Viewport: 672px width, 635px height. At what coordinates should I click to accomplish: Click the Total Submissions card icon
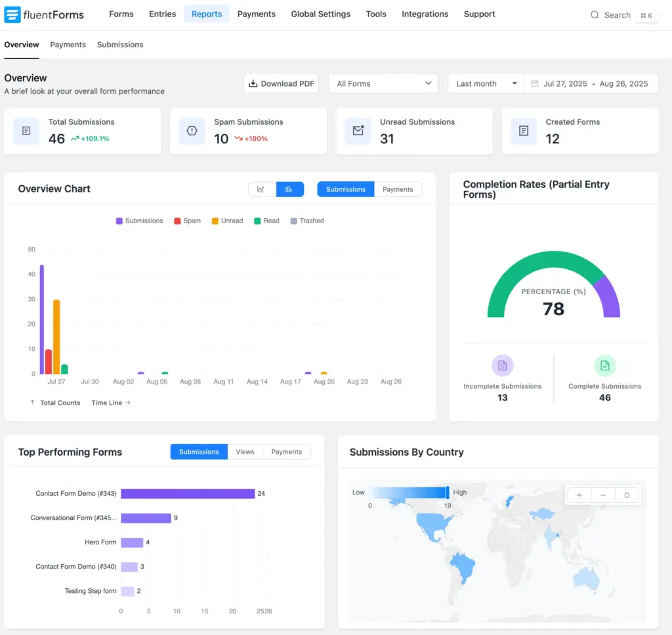(x=26, y=131)
